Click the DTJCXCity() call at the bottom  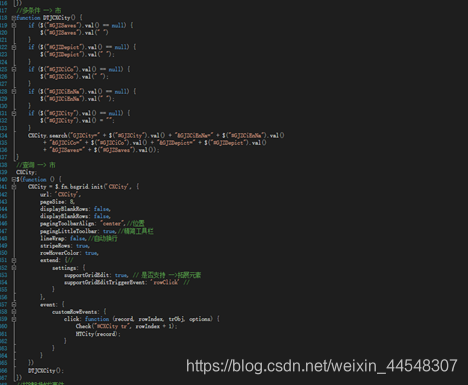(x=46, y=370)
